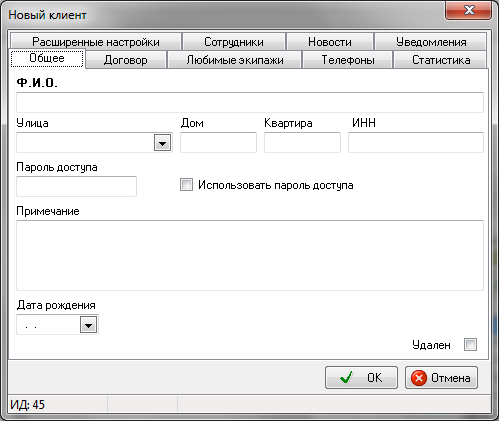Open the Дата рождения date picker
This screenshot has height=421, width=499.
[88, 325]
